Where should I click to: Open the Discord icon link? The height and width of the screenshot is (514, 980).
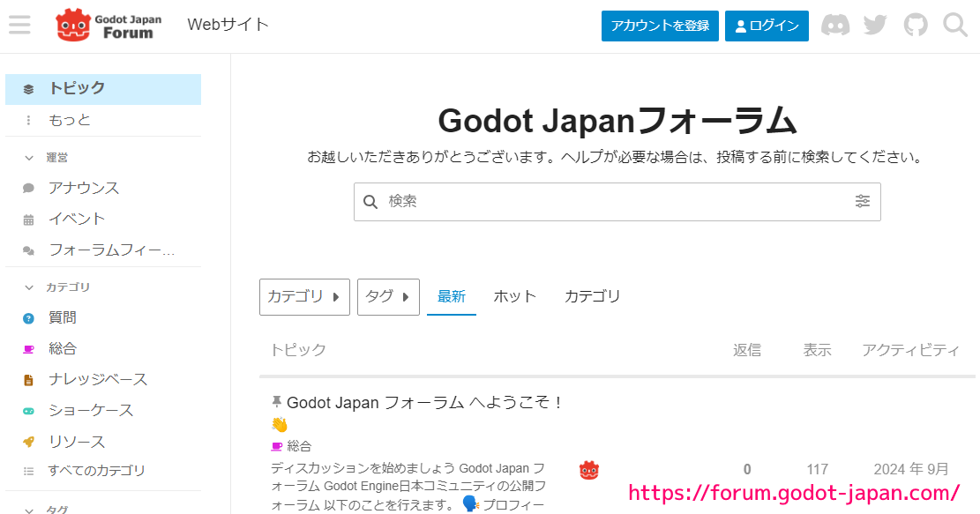click(835, 25)
